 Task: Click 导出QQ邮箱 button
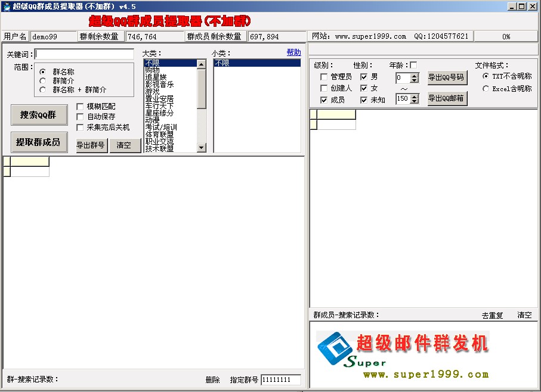tap(447, 98)
